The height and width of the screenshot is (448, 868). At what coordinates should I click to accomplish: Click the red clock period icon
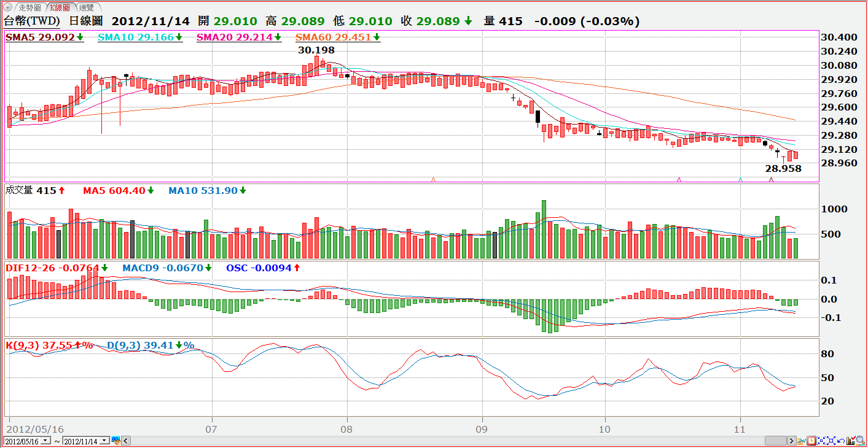(x=811, y=441)
